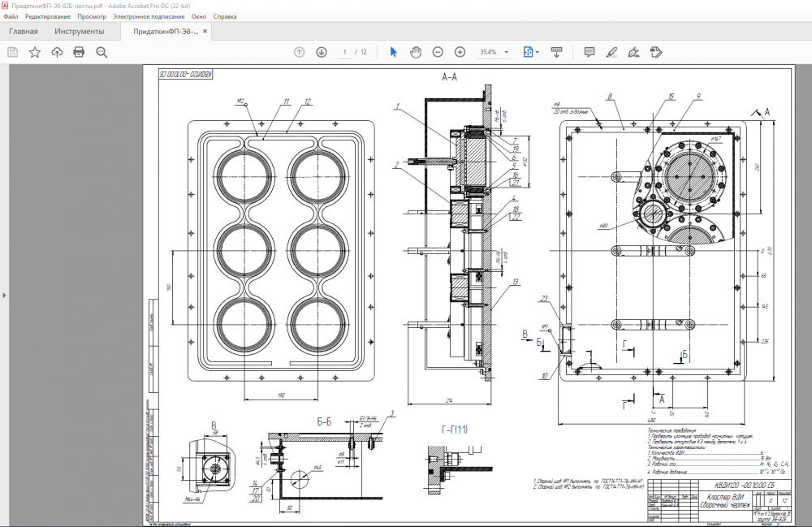
Task: Go to next page arrow
Action: 322,52
